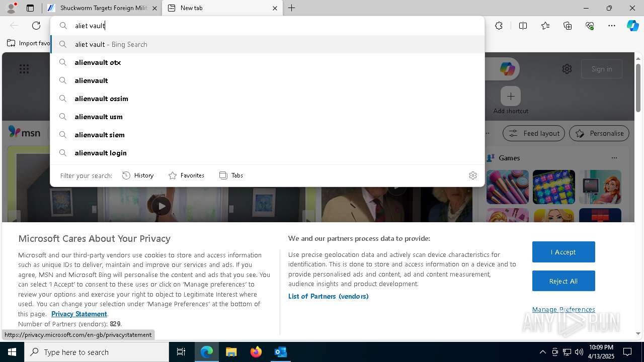Viewport: 644px width, 362px height.
Task: Open search suggestion settings gear icon
Action: 472,175
